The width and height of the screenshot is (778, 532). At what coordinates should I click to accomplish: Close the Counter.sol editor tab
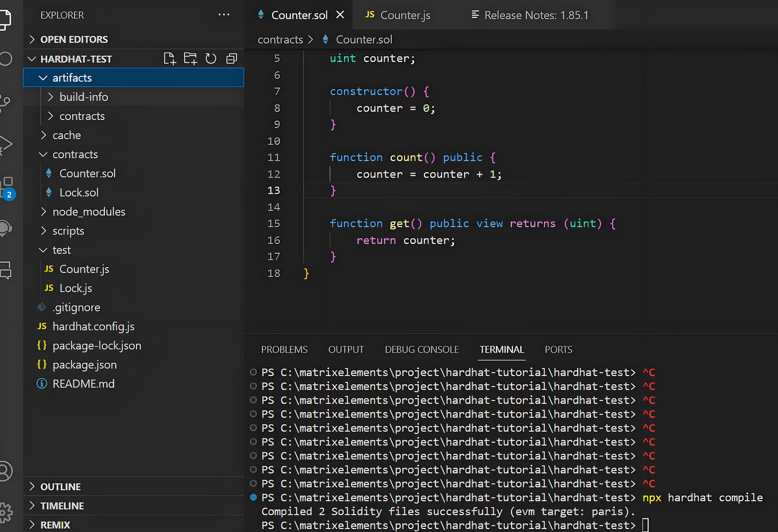(x=340, y=15)
